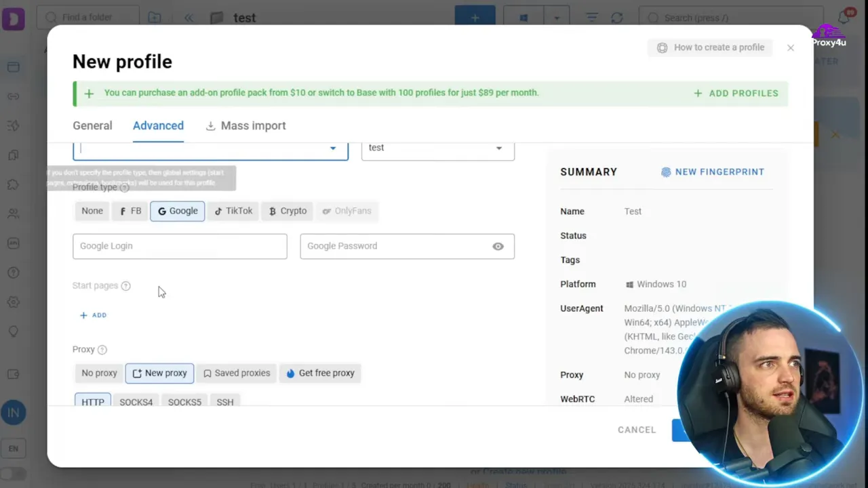Click the Dolphin logo top-left
This screenshot has width=868, height=488.
point(14,18)
